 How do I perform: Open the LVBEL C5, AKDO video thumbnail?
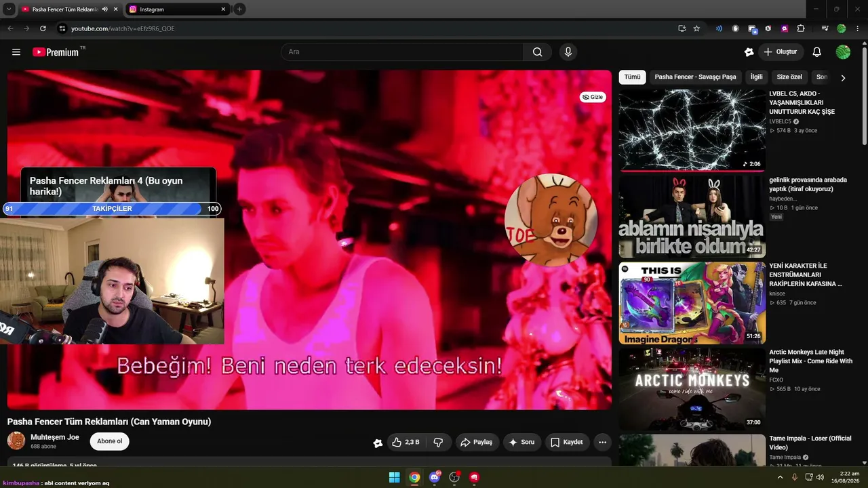pos(692,130)
